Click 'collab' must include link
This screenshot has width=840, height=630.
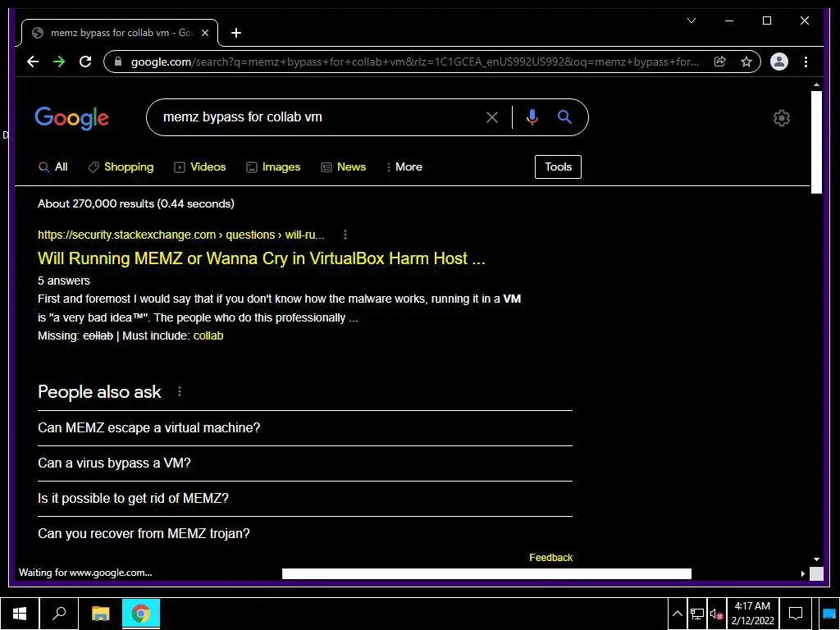point(208,336)
